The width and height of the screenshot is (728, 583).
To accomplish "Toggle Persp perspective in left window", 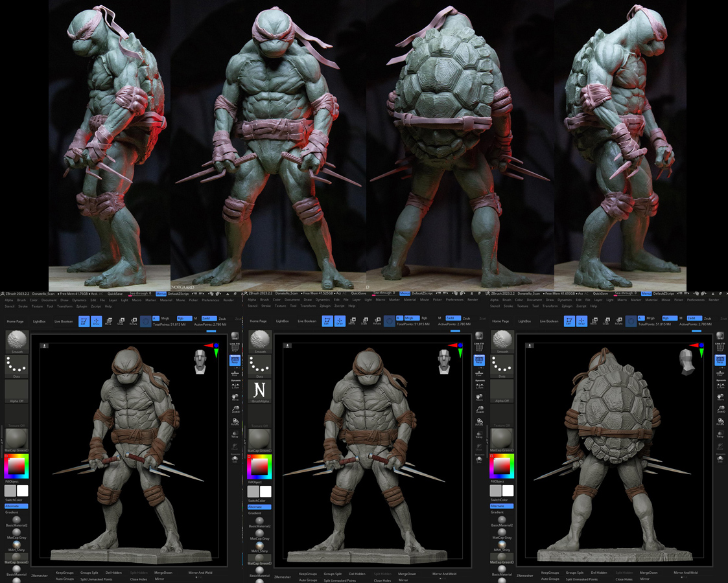I will click(235, 360).
